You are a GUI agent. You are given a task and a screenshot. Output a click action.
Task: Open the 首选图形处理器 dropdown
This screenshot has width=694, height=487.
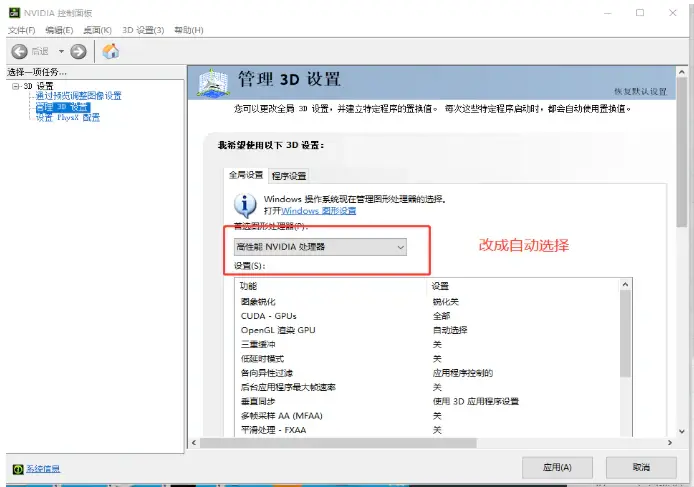click(320, 247)
